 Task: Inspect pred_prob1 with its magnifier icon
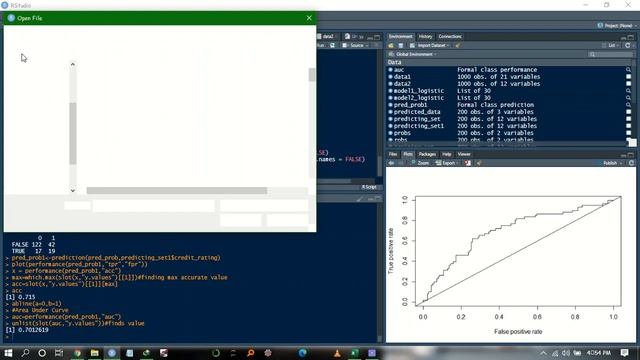[x=629, y=105]
